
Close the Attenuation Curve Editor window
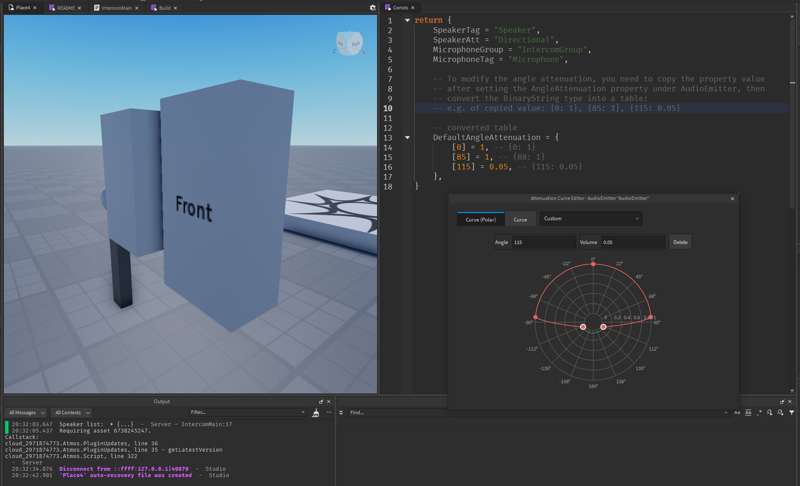click(732, 198)
